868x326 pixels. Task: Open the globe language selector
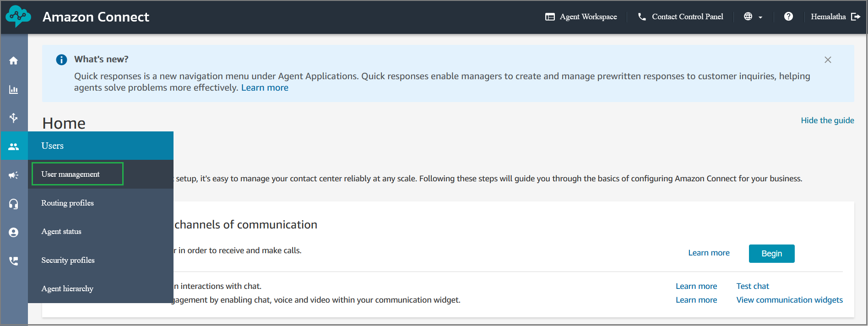pyautogui.click(x=753, y=17)
